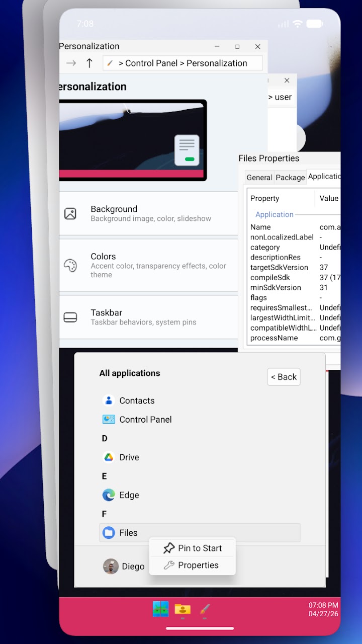
Task: Switch to General tab in Files Properties
Action: 259,177
